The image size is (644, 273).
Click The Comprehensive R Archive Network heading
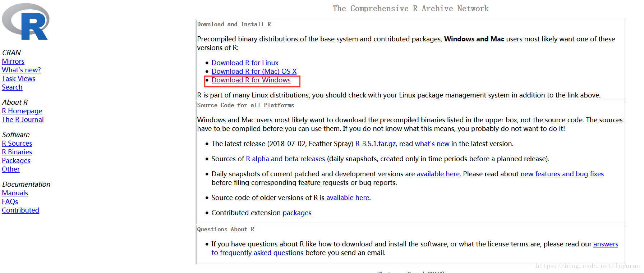410,9
